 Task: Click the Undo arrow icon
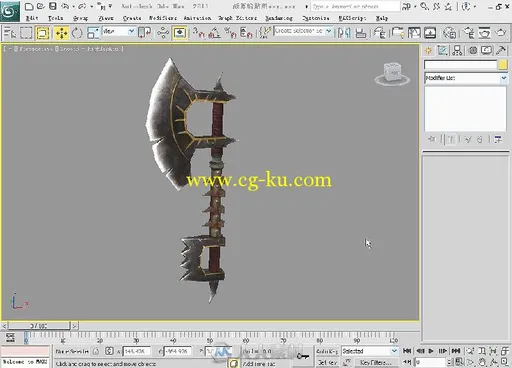tap(65, 6)
